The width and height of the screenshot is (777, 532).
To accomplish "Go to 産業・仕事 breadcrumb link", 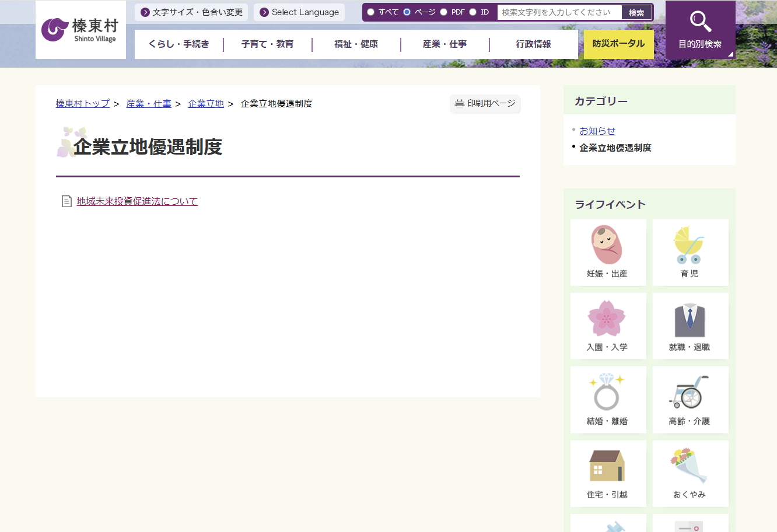I will [149, 104].
